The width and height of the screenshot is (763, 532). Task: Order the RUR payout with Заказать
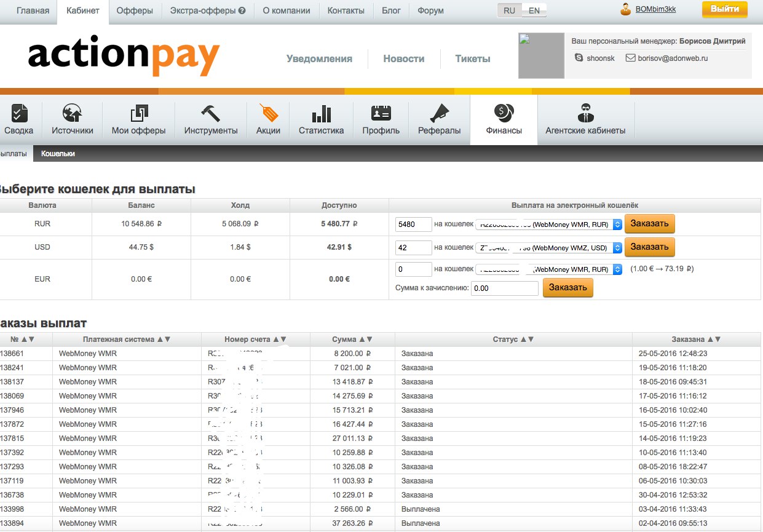[649, 224]
